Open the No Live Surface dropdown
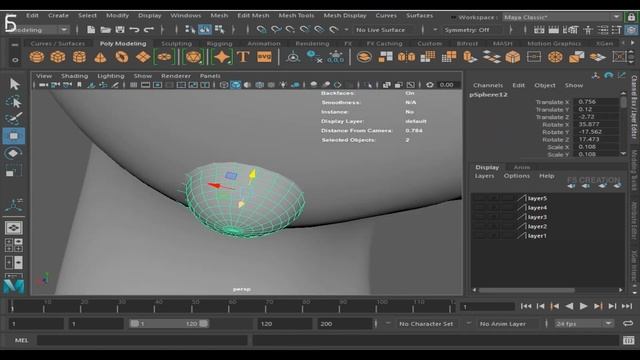640x360 pixels. point(380,30)
